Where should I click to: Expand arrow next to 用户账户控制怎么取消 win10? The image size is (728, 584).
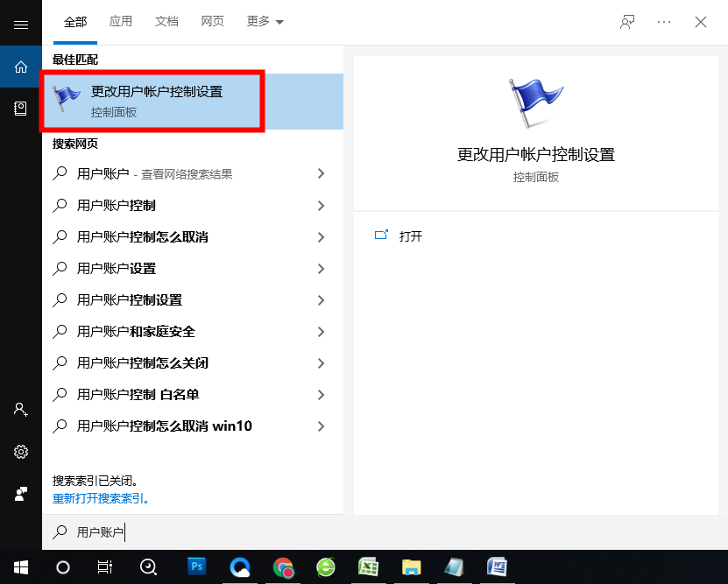click(x=321, y=426)
